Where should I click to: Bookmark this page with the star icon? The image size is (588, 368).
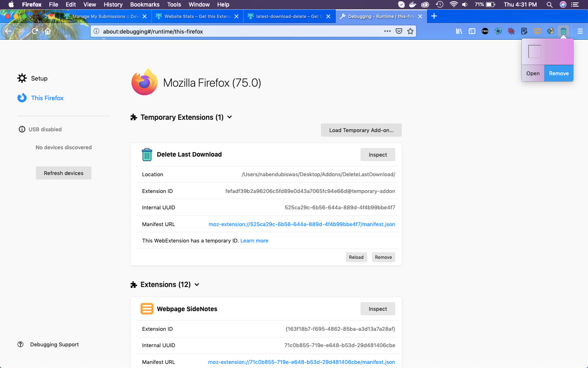pos(410,31)
